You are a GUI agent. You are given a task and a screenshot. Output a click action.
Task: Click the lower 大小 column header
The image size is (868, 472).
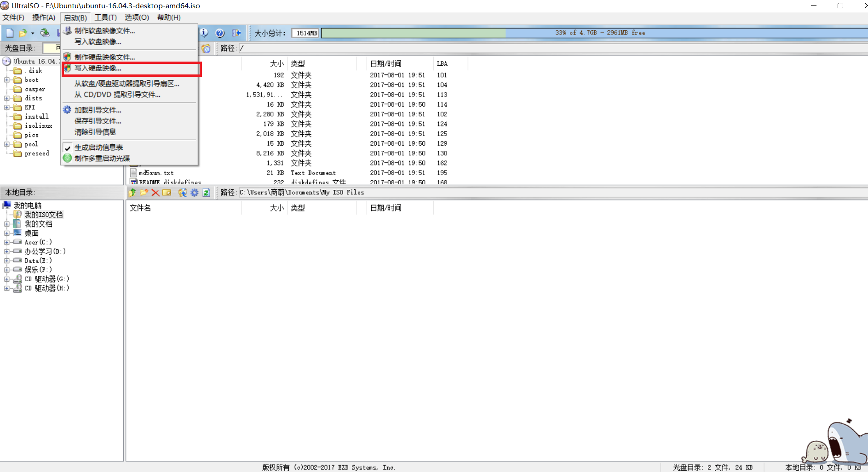pos(264,208)
